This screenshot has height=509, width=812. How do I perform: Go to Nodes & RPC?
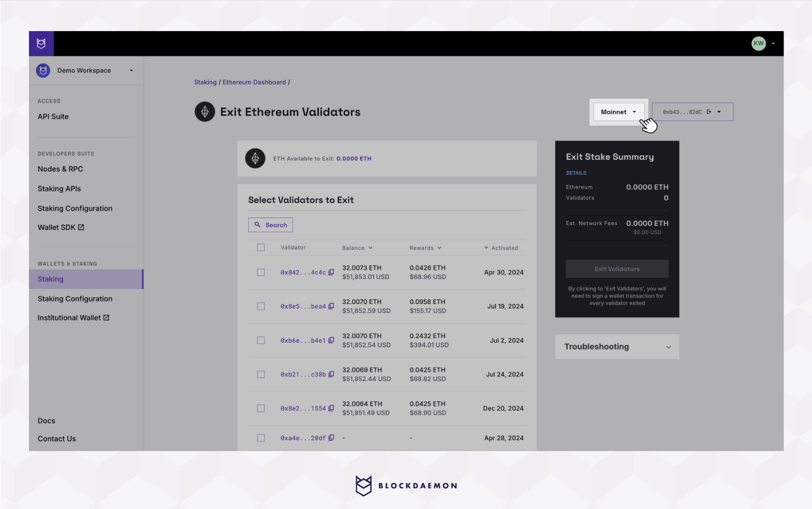pos(60,169)
